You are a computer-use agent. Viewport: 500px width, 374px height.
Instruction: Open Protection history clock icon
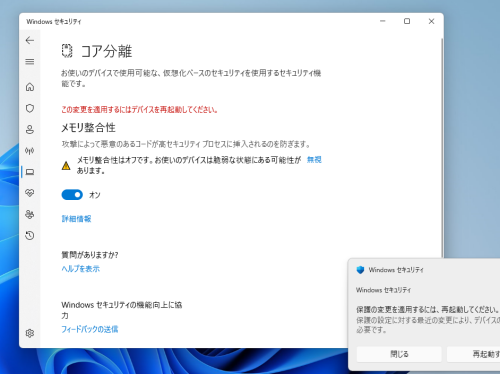click(30, 236)
